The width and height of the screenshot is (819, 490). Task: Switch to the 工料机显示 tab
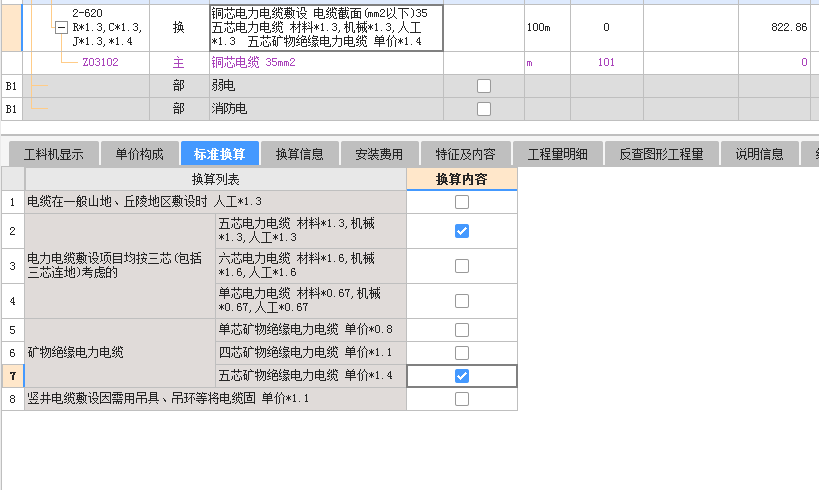tap(54, 154)
